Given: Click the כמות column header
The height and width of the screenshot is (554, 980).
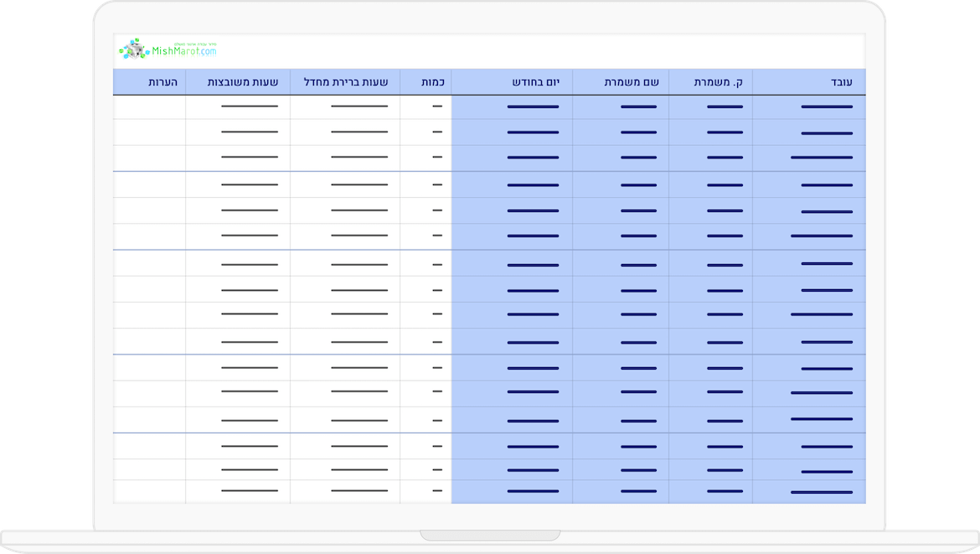Looking at the screenshot, I should [432, 82].
